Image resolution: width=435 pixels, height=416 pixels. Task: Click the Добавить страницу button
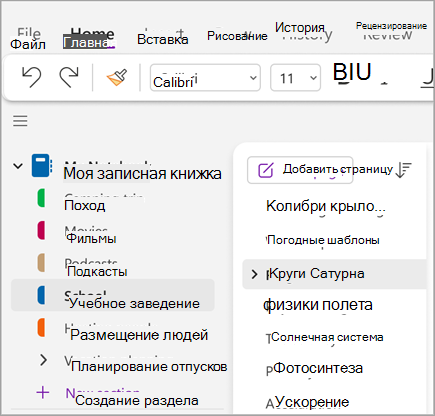pos(300,170)
